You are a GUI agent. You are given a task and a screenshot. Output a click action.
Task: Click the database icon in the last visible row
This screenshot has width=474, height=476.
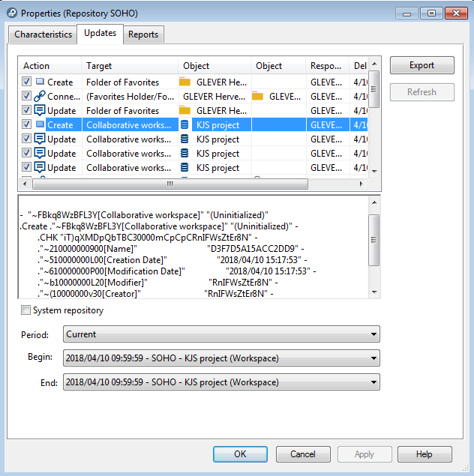coord(185,168)
